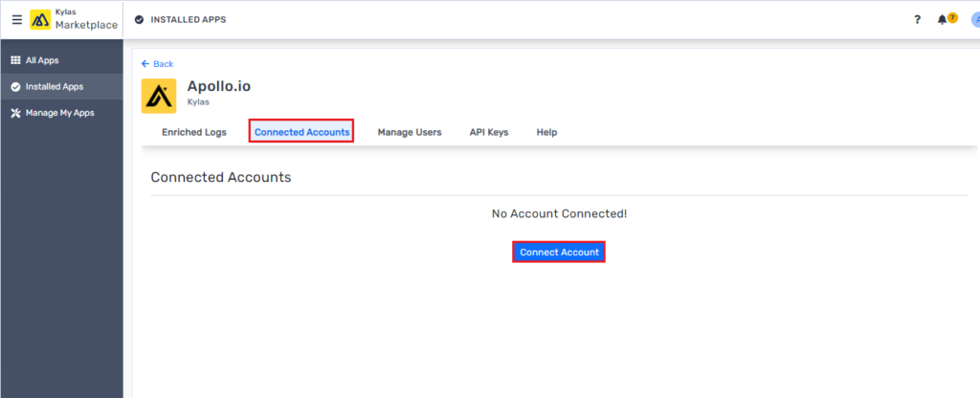
Task: Open Manage My Apps in sidebar
Action: 61,113
